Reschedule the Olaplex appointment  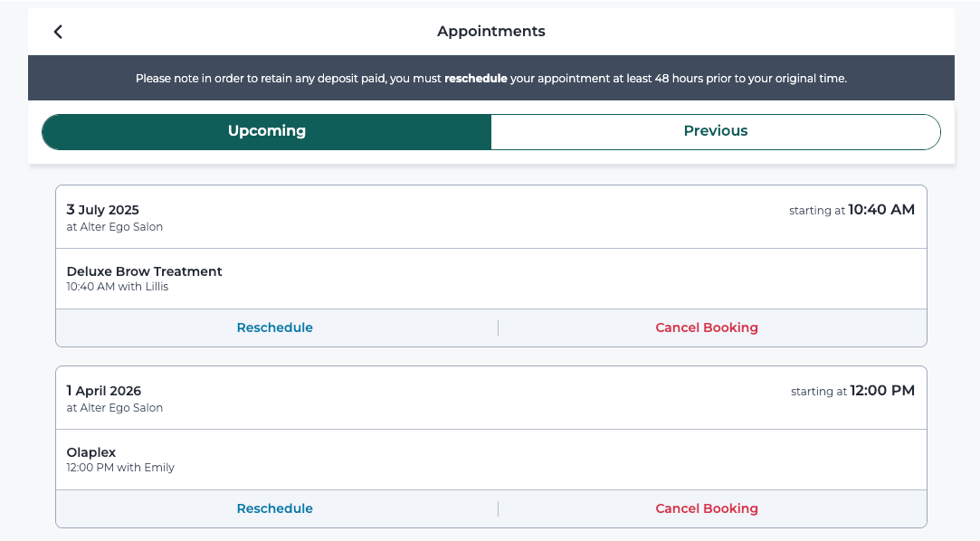[274, 508]
